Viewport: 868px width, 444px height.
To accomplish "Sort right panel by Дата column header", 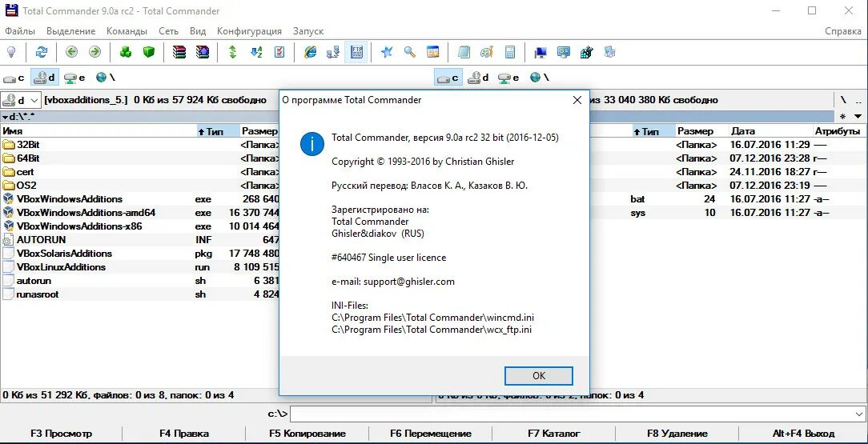I will point(770,131).
